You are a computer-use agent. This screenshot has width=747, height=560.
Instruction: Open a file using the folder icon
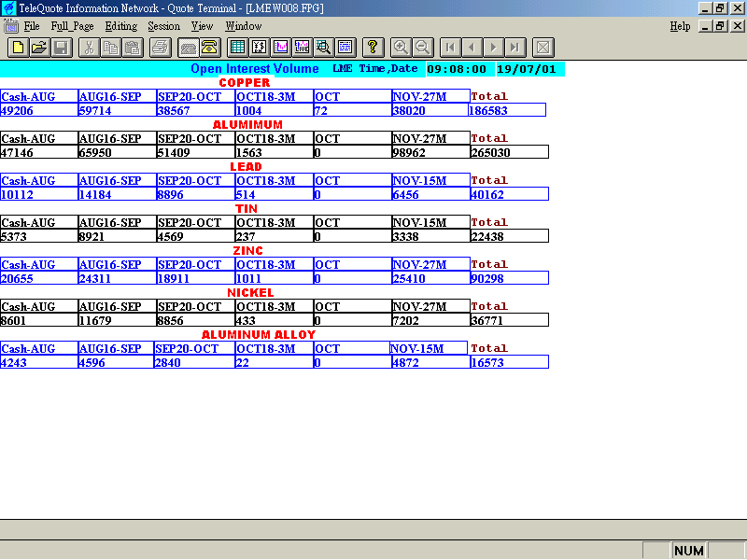pyautogui.click(x=39, y=48)
